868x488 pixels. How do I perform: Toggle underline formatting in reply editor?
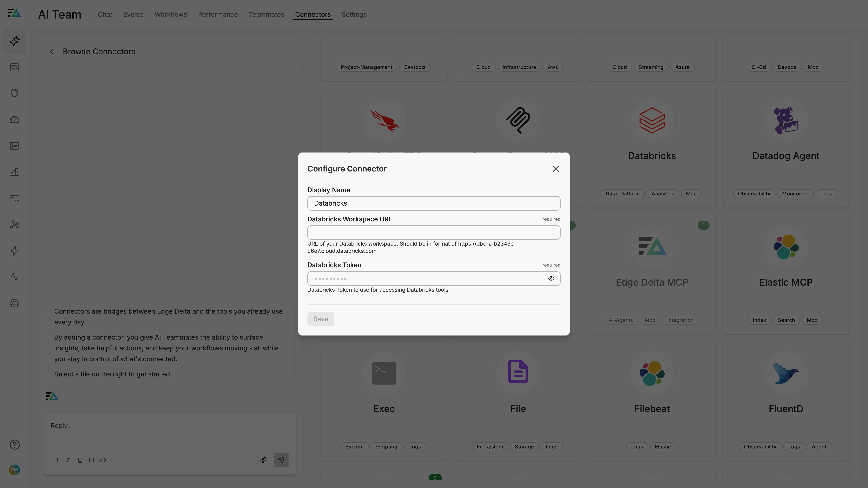point(80,460)
